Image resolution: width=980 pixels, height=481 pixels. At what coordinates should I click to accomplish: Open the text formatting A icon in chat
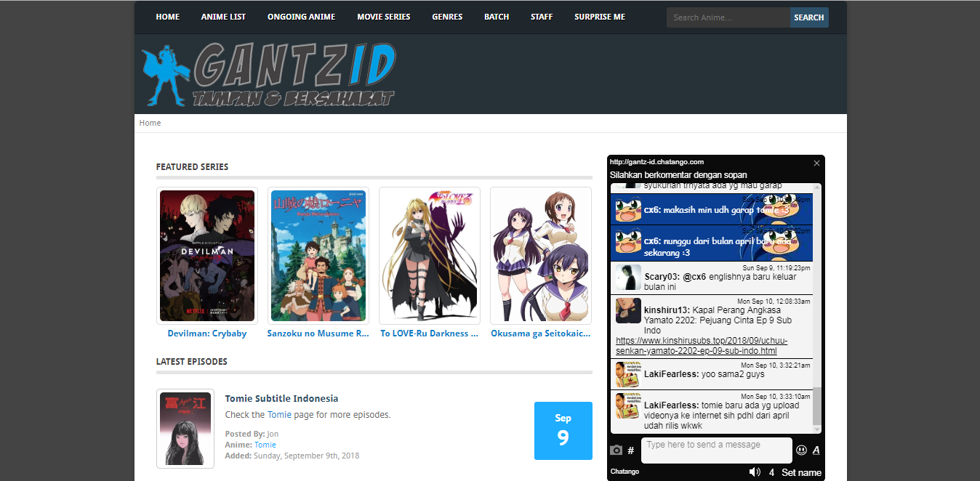pyautogui.click(x=816, y=450)
